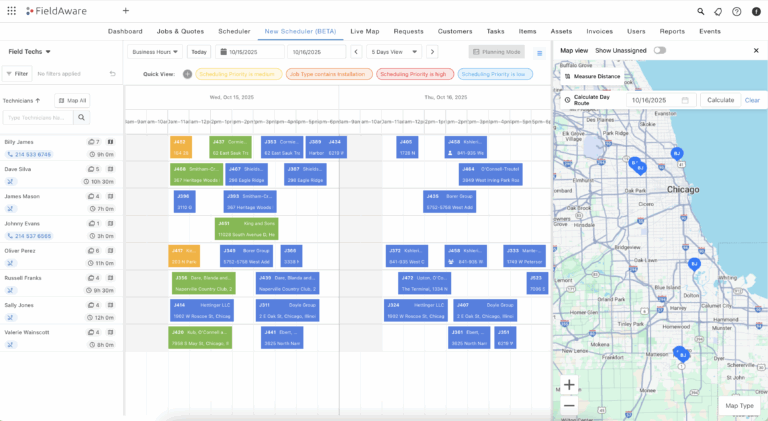Toggle Planning Mode

[x=497, y=51]
